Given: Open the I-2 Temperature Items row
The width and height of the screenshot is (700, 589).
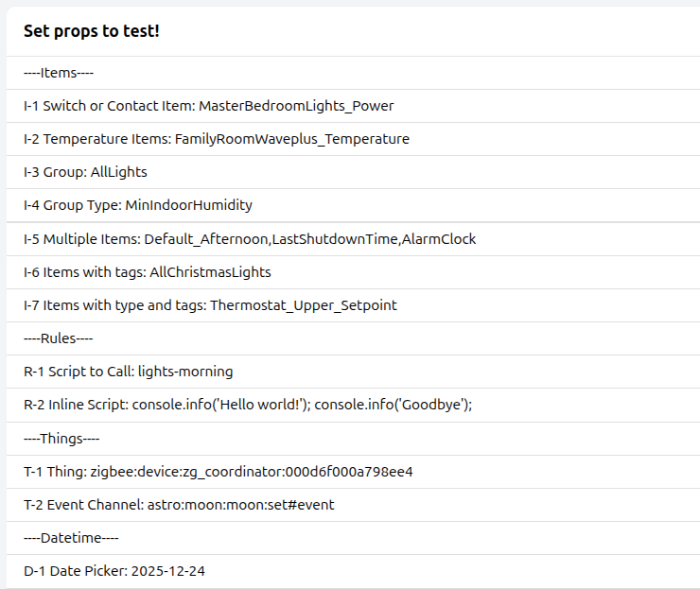Looking at the screenshot, I should pos(216,139).
